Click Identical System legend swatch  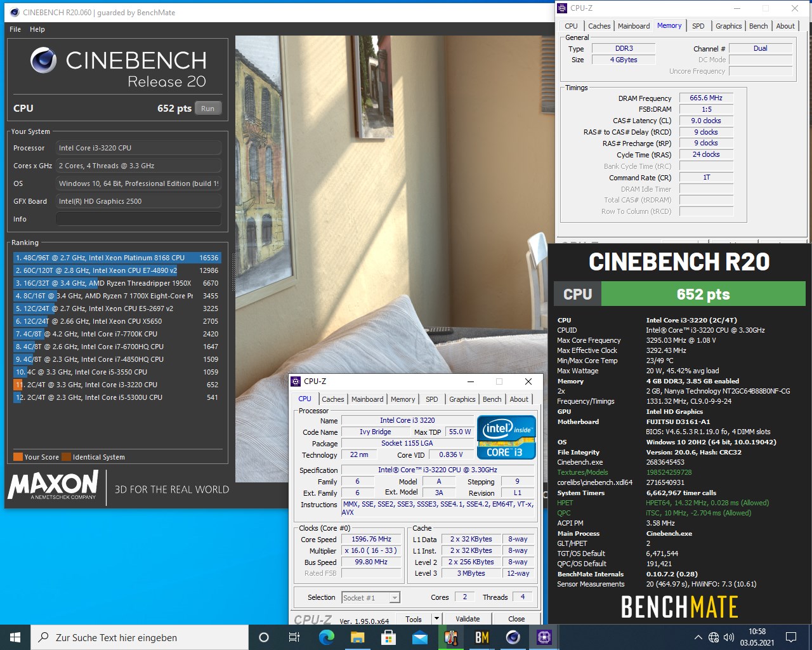[x=66, y=456]
